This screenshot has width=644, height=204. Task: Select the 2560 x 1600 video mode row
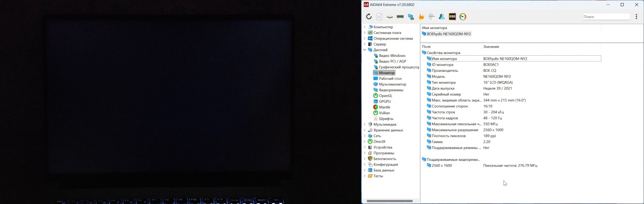coord(514,165)
